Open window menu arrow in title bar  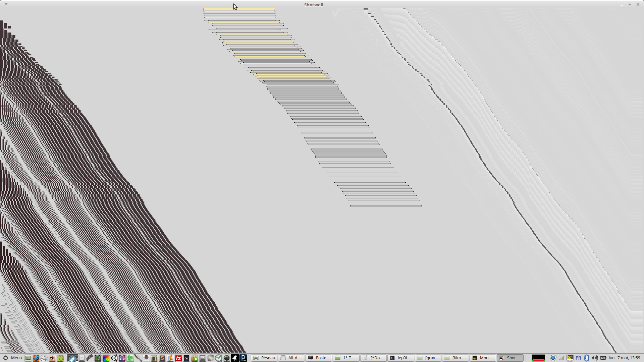(6, 4)
